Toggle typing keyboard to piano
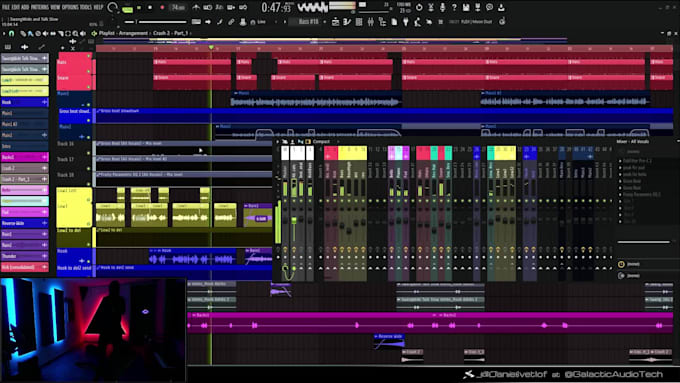This screenshot has height=383, width=680. 196,22
